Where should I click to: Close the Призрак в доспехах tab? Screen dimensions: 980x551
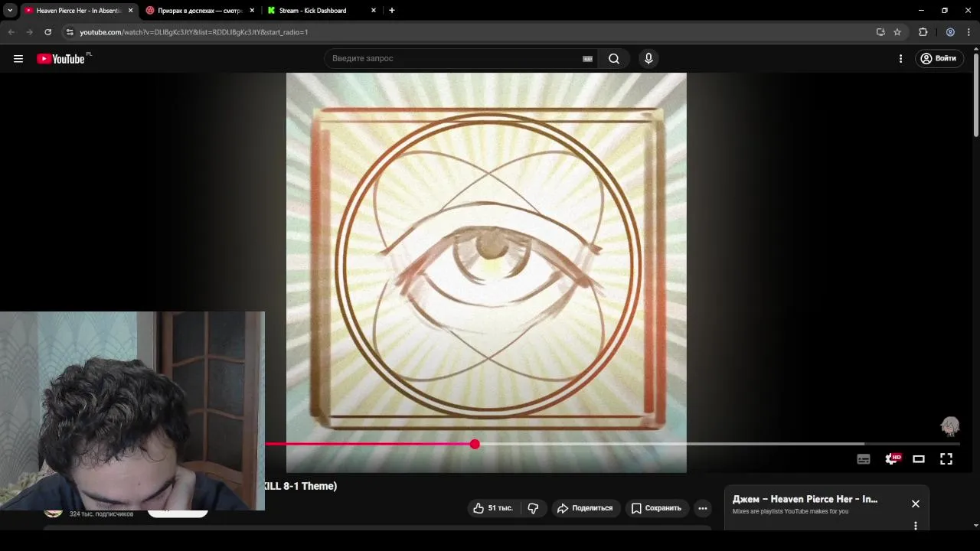252,11
